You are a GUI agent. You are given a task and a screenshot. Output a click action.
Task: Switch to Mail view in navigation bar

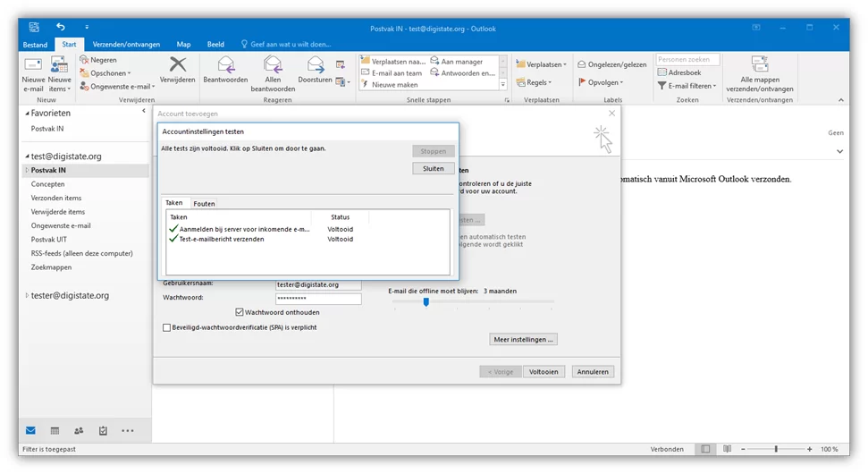pos(30,431)
